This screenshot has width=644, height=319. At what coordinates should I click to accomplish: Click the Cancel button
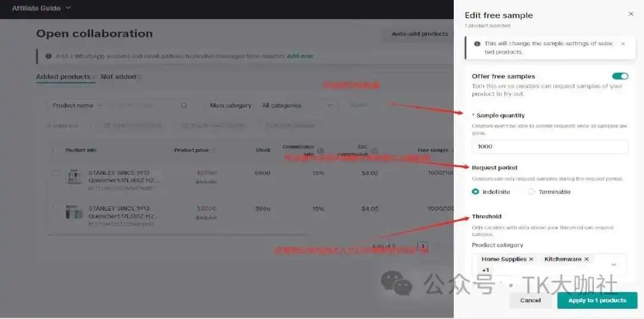click(530, 301)
